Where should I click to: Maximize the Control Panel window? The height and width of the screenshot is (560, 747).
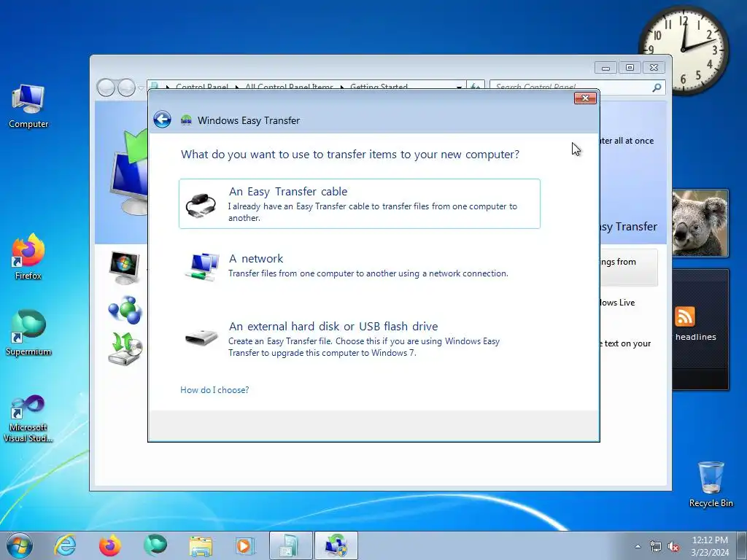pos(630,68)
